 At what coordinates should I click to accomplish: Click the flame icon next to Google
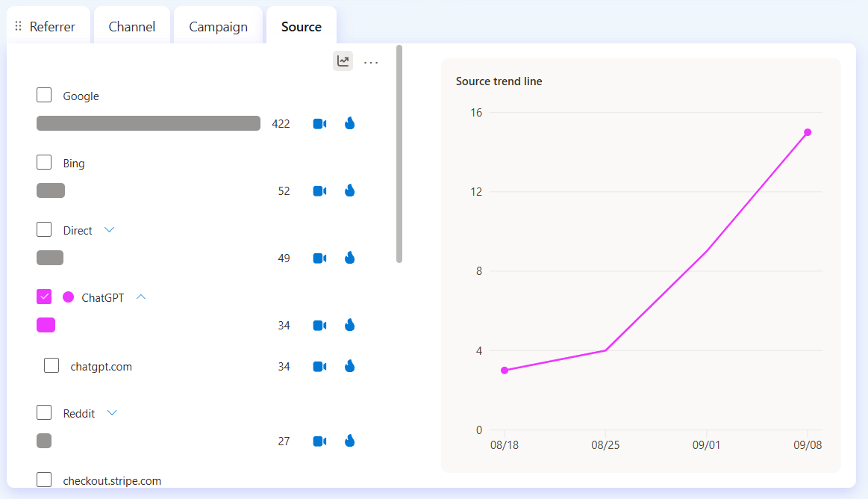click(x=349, y=123)
